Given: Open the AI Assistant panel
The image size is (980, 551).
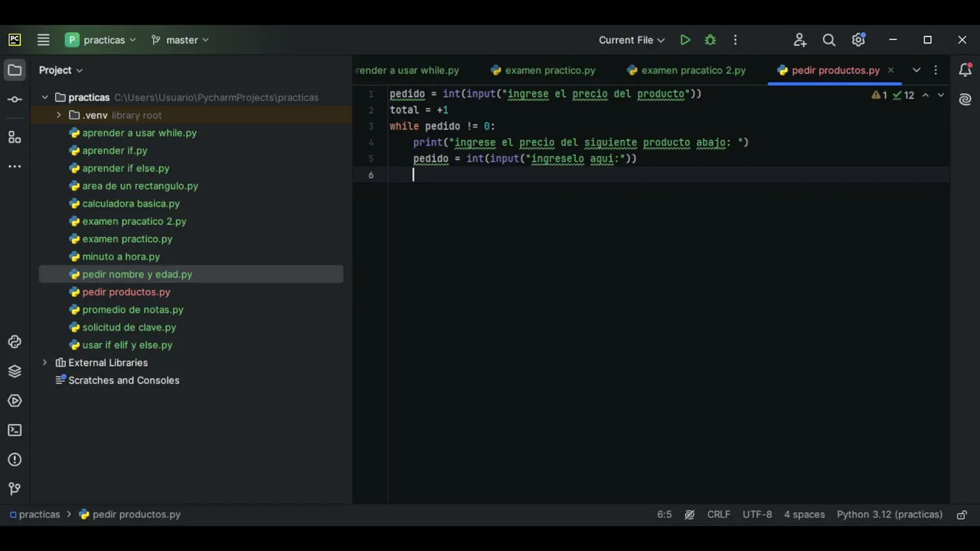Looking at the screenshot, I should click(x=965, y=99).
